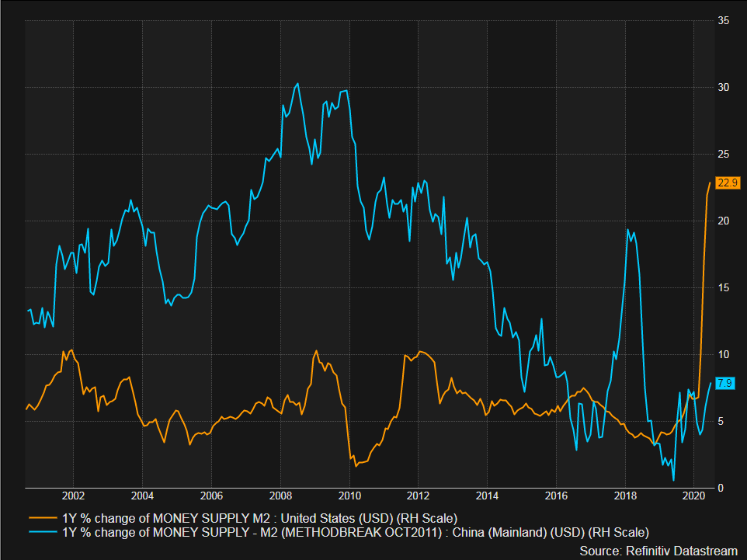Click the blue 7.9 value label
747x560 pixels.
(x=725, y=383)
